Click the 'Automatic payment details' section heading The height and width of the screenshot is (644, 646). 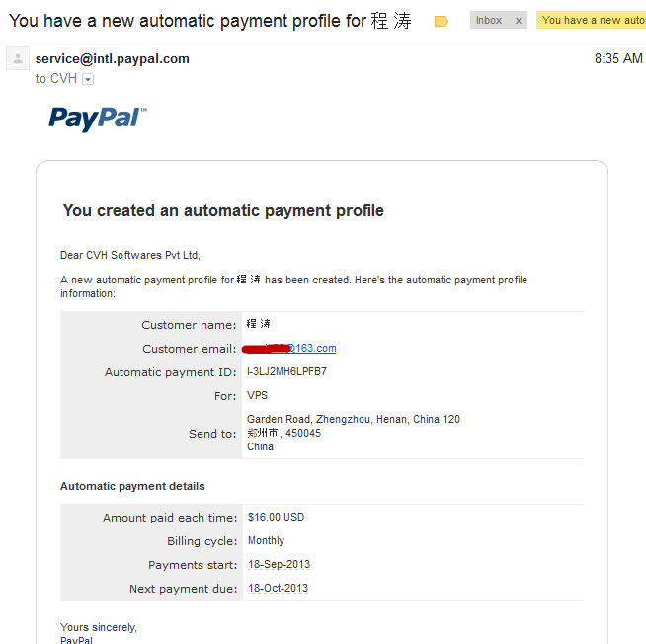pos(132,486)
